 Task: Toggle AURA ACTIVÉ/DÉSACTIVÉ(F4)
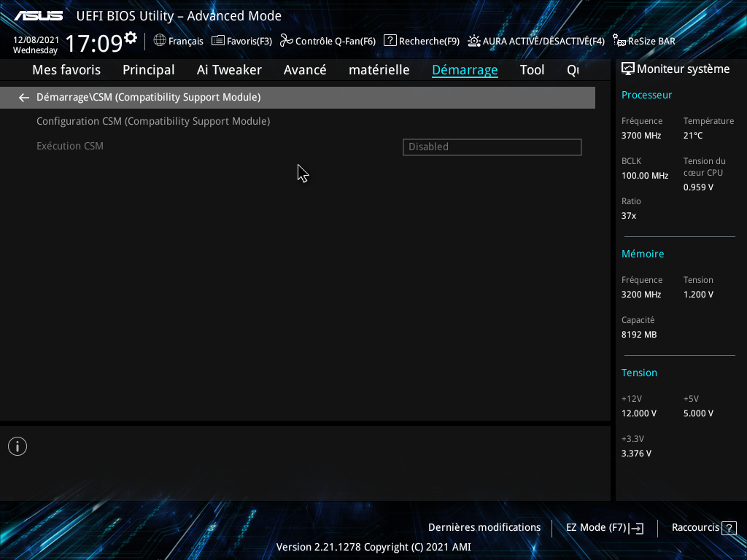543,42
